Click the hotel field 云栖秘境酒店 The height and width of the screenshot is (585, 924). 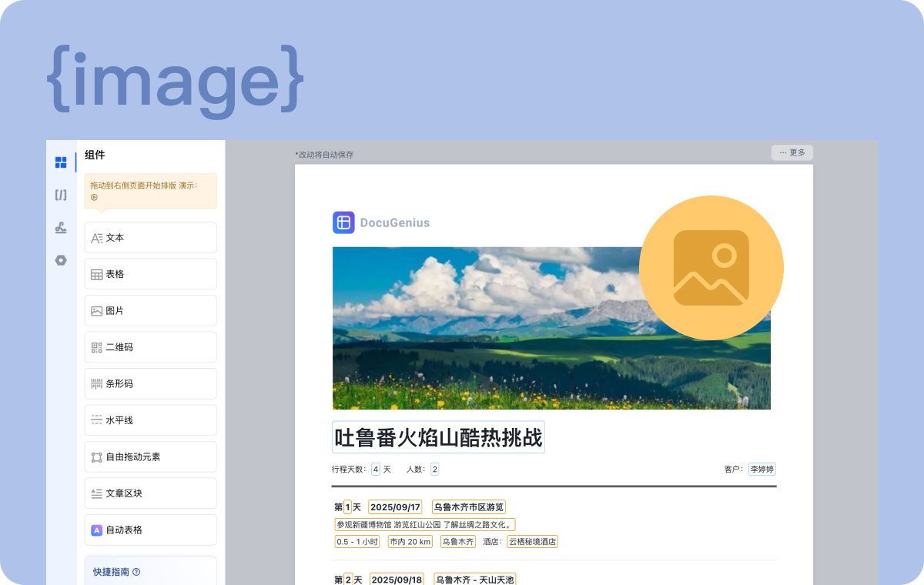532,542
